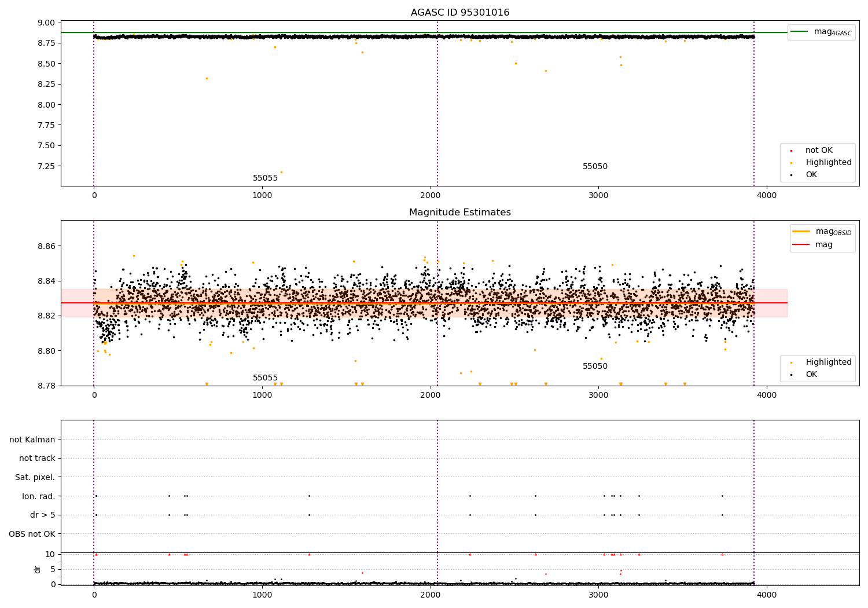Image resolution: width=868 pixels, height=608 pixels.
Task: Click the 'OBS not OK' axis label
Action: [x=32, y=534]
